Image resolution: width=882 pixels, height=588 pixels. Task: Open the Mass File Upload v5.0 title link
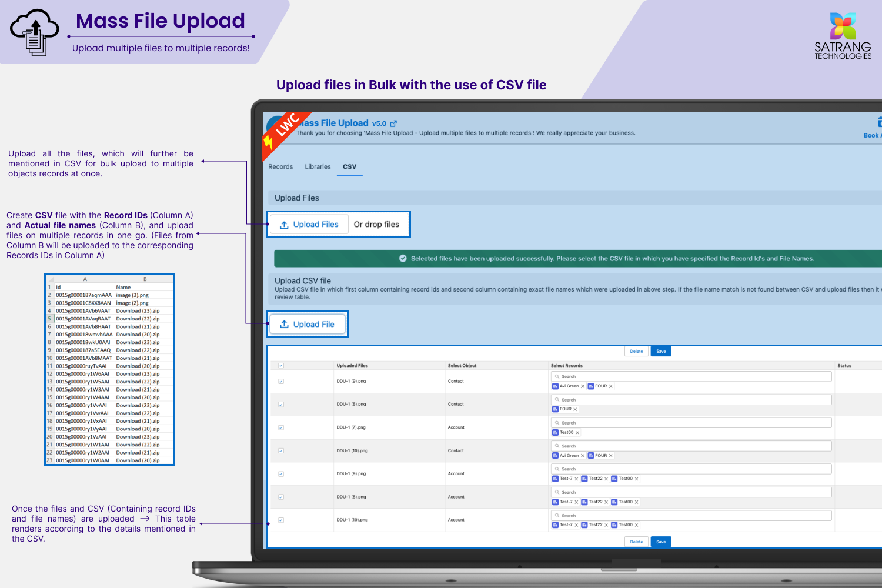(341, 123)
